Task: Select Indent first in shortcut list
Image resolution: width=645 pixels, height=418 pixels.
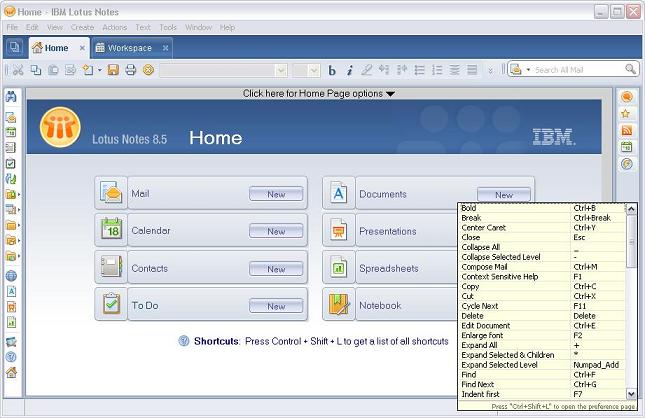Action: click(x=542, y=394)
